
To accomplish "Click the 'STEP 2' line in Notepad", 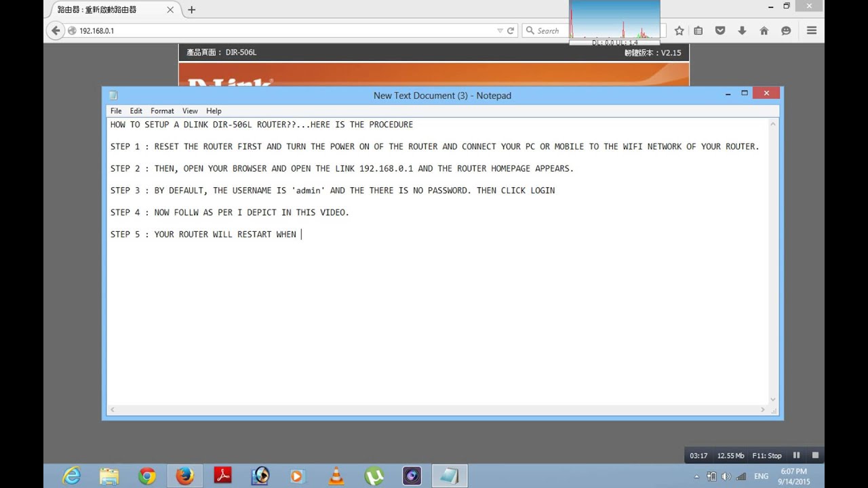I will 342,168.
